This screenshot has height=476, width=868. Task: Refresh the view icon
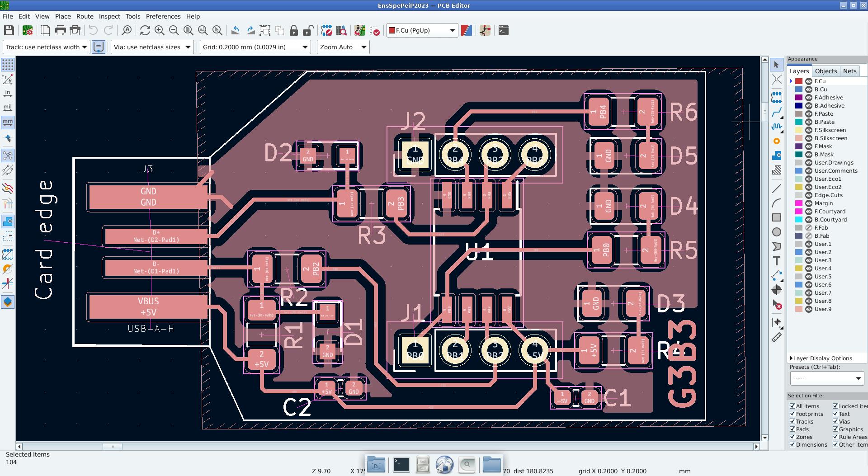[145, 30]
